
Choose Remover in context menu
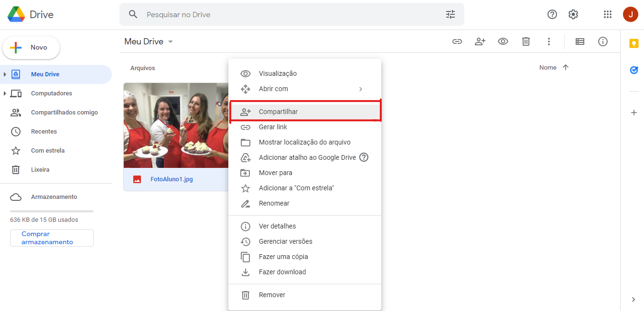(305, 295)
